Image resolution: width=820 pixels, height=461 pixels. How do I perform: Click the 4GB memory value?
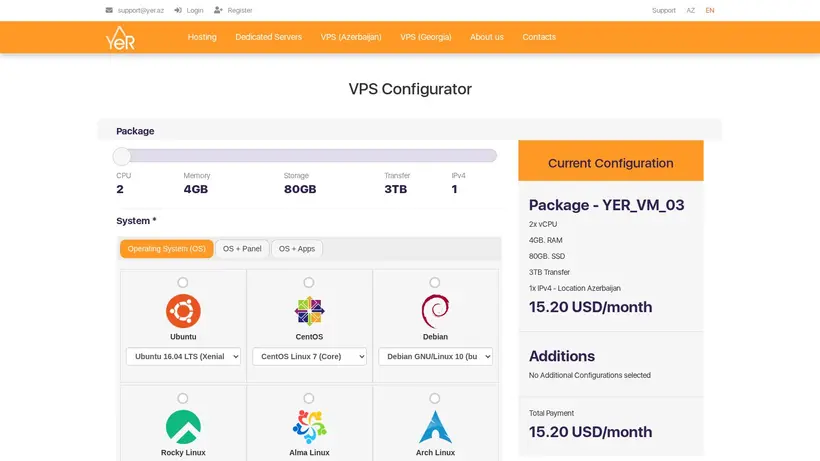196,189
